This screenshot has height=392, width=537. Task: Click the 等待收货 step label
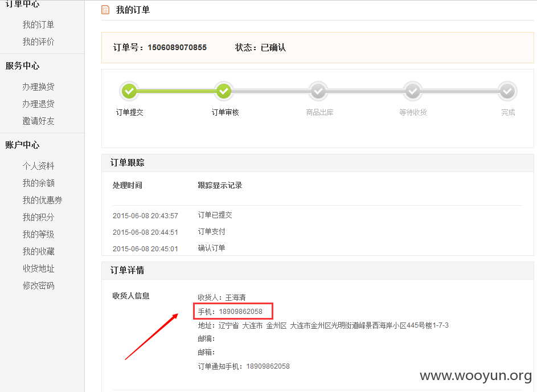413,112
